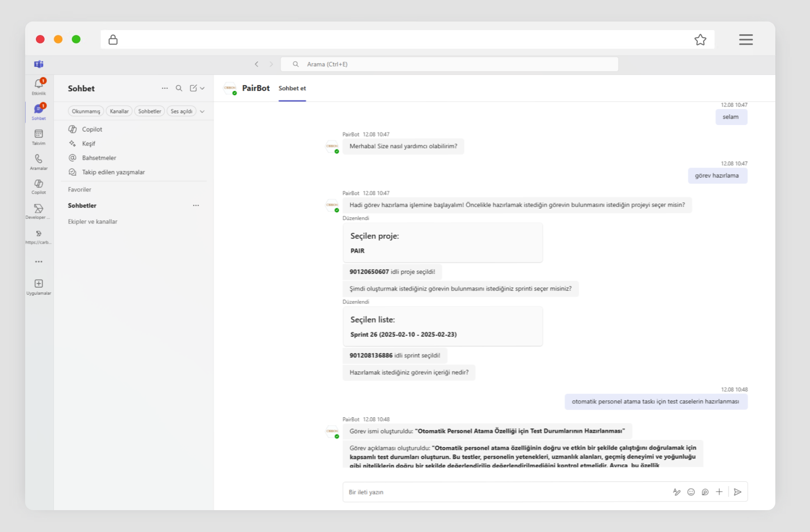Click the format text pen icon
Screen dimensions: 810x532
click(677, 492)
